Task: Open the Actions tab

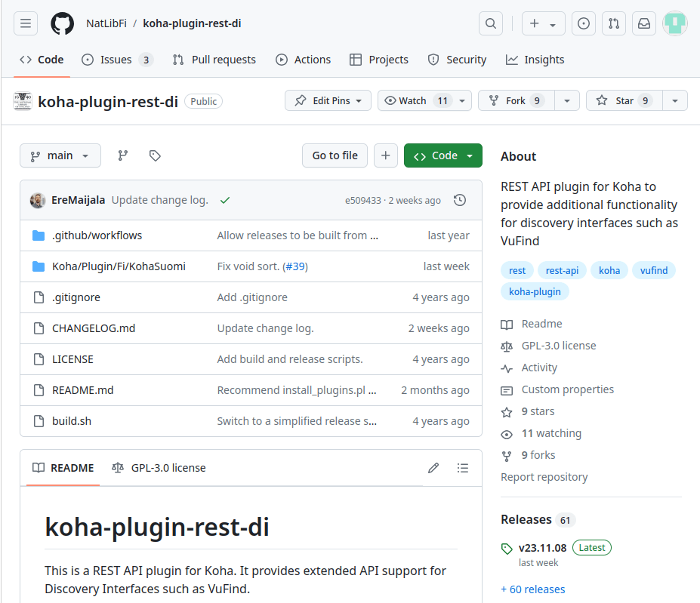Action: coord(303,60)
